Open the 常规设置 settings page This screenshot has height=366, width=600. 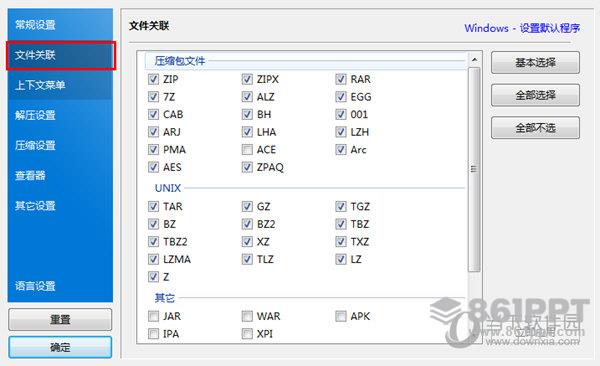pos(60,25)
